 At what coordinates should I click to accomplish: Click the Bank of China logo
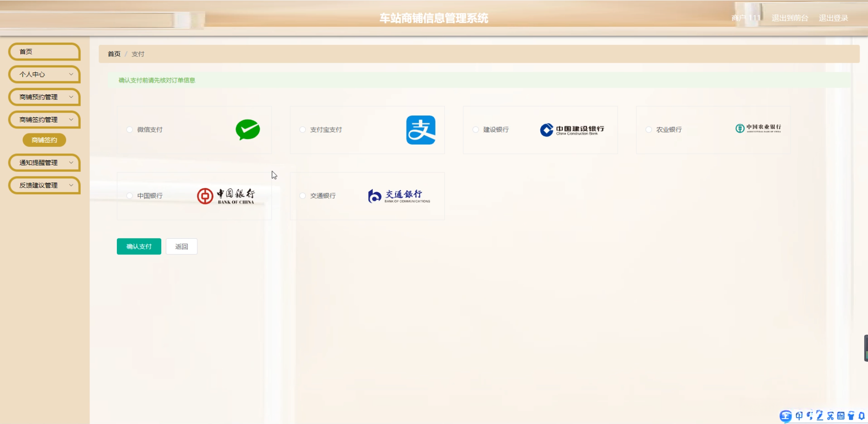(226, 196)
